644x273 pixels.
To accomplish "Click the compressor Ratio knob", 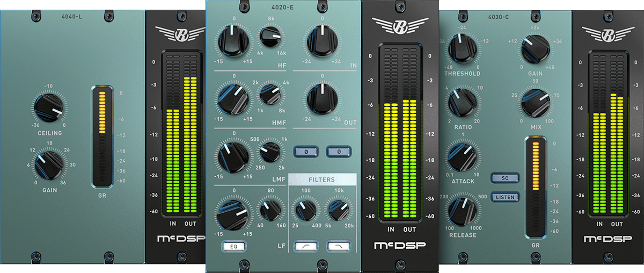I will (462, 103).
